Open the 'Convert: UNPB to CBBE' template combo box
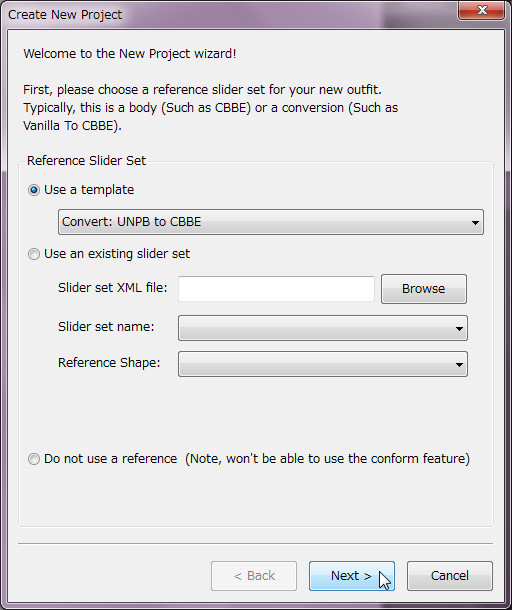Screen dimensions: 512x610 pos(271,222)
